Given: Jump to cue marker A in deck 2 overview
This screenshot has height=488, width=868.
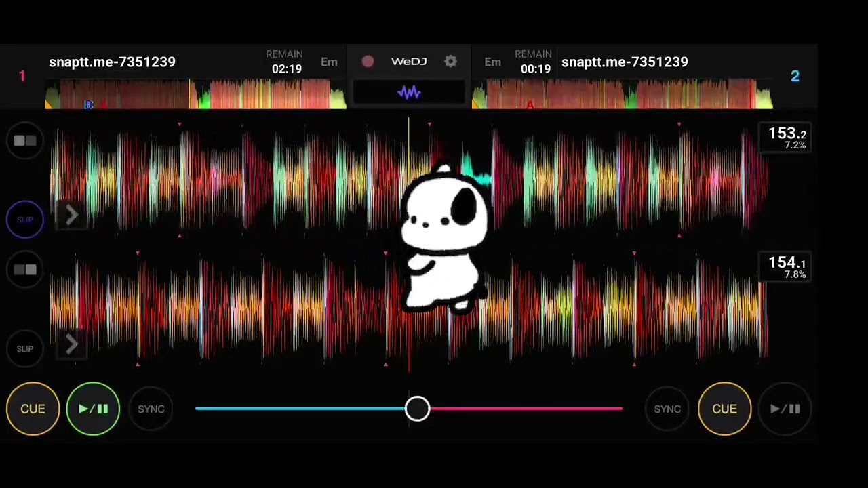Looking at the screenshot, I should tap(530, 104).
